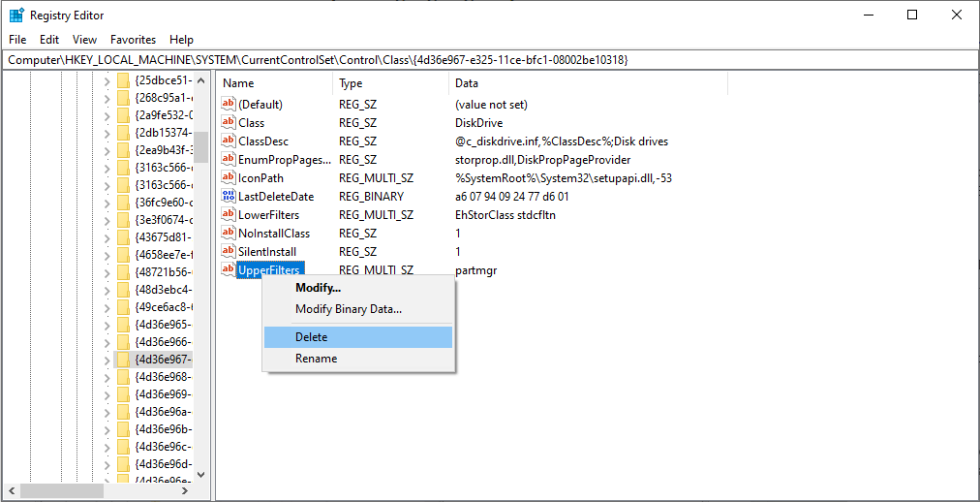Expand the {49ce6ac8- key
This screenshot has width=980, height=502.
point(107,307)
